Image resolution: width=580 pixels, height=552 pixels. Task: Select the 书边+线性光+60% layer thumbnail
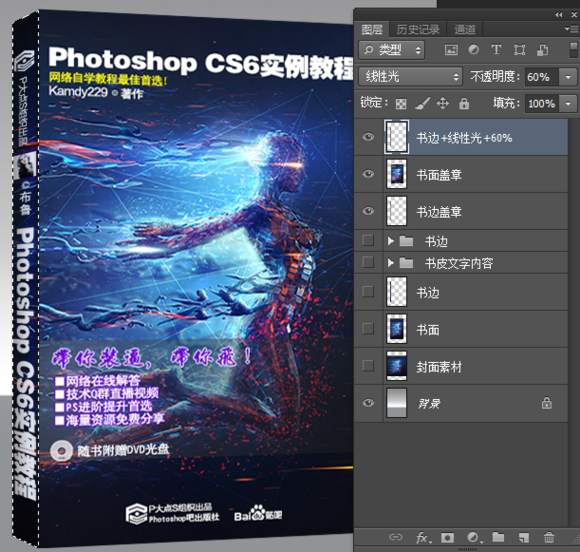click(x=397, y=137)
